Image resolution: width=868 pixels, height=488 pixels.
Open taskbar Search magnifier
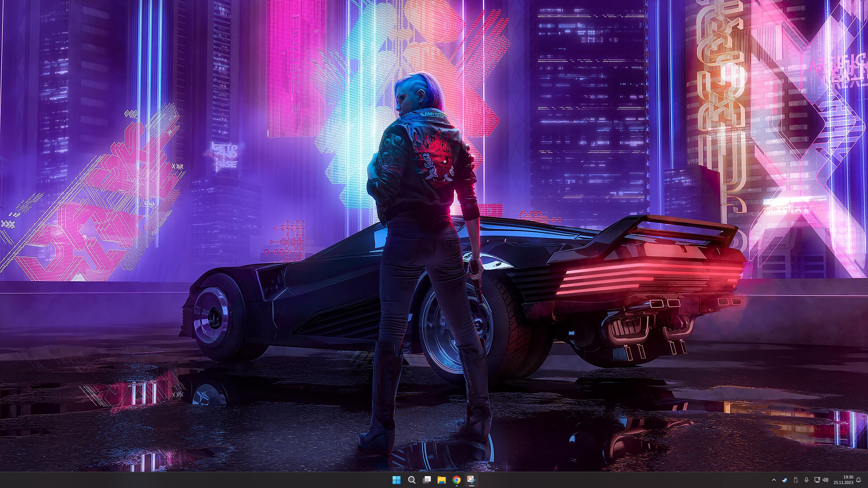point(411,480)
